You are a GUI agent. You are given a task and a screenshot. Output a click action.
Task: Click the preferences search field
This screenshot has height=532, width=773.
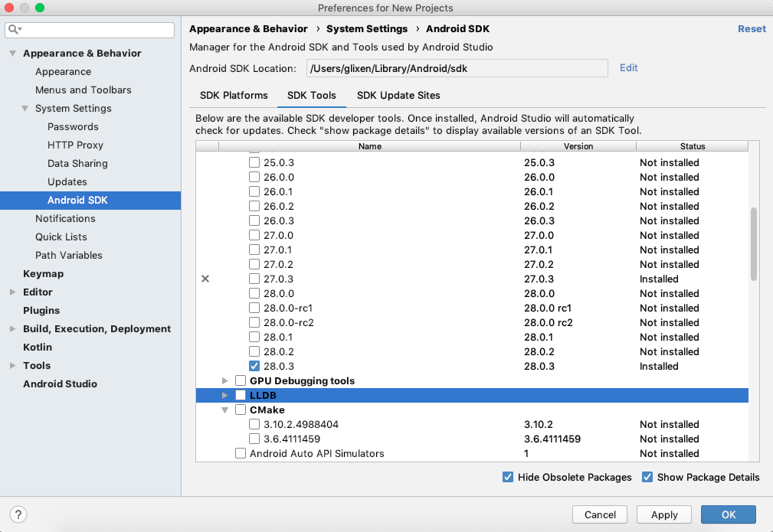coord(90,30)
